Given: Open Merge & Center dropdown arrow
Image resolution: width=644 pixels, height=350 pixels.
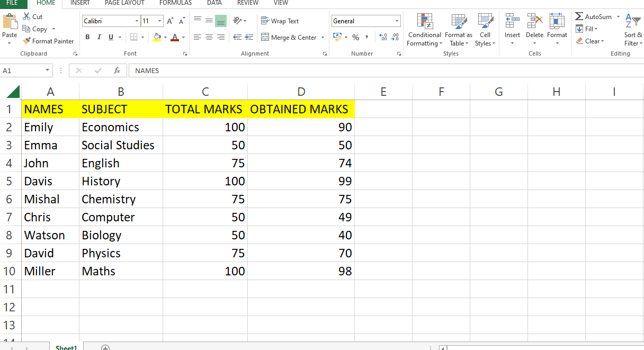Looking at the screenshot, I should pos(323,38).
